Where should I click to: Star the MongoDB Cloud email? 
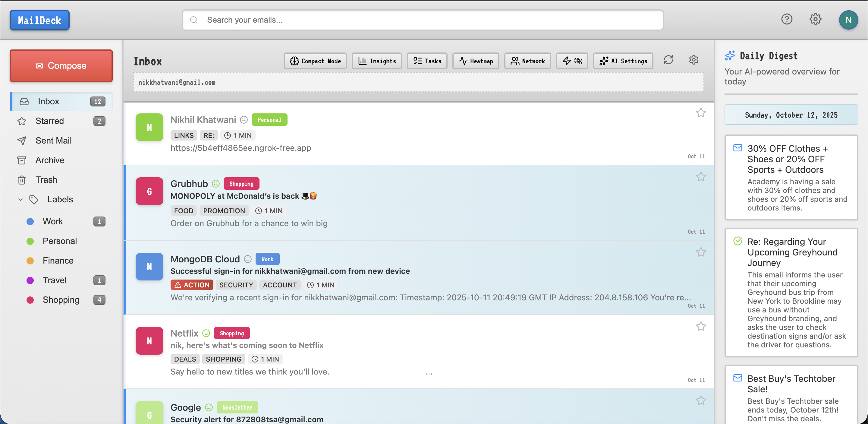[x=700, y=252]
